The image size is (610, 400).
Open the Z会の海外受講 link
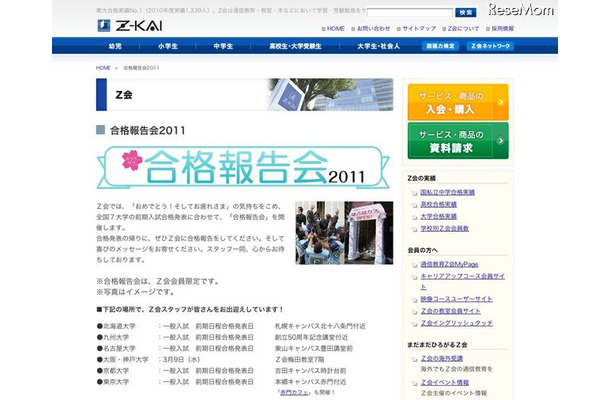click(x=442, y=358)
